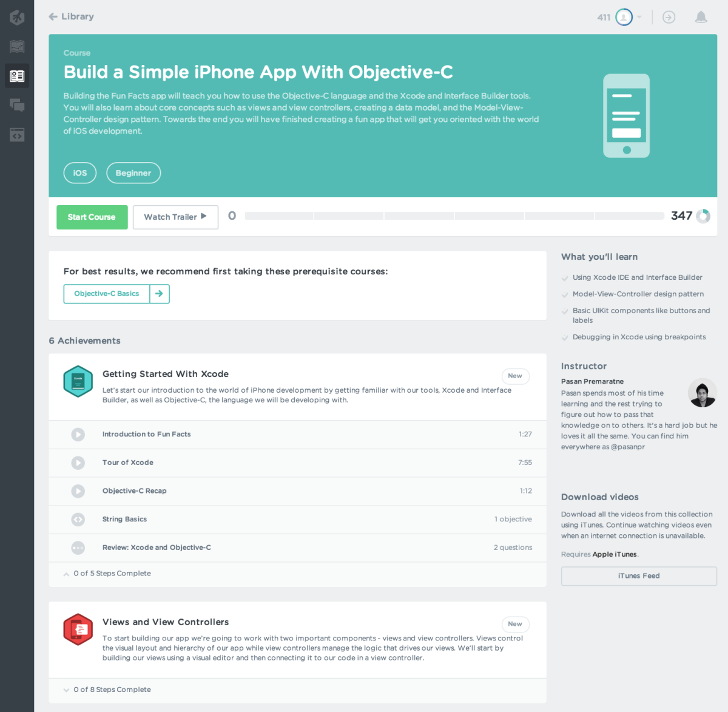
Task: Click instructor Pasan Premaratne's photo
Action: tap(703, 393)
